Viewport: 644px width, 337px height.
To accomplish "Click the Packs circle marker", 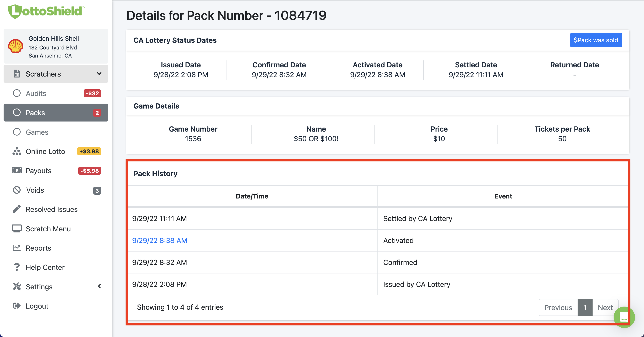I will point(17,113).
